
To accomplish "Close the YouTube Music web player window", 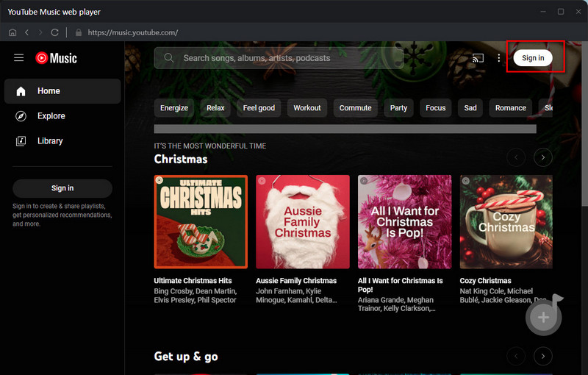I will (578, 12).
